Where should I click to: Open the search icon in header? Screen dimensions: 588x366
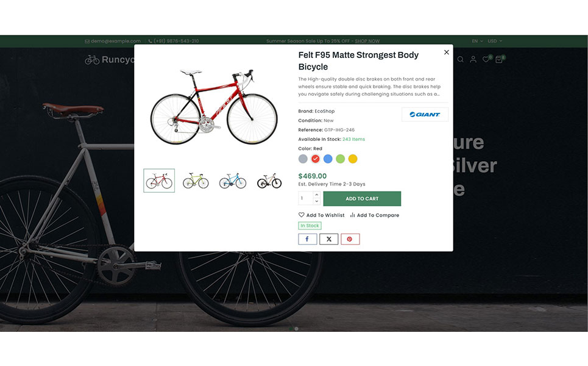[461, 59]
